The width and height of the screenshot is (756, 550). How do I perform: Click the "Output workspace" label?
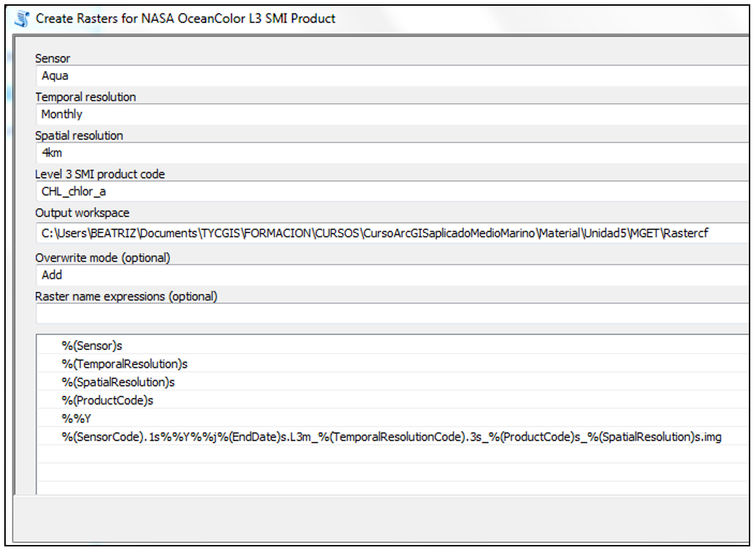(82, 213)
